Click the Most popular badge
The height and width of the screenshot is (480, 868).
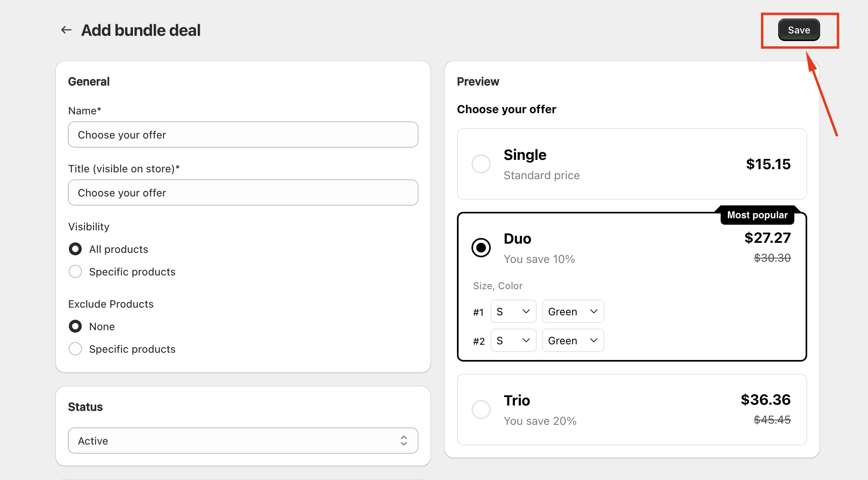tap(757, 215)
